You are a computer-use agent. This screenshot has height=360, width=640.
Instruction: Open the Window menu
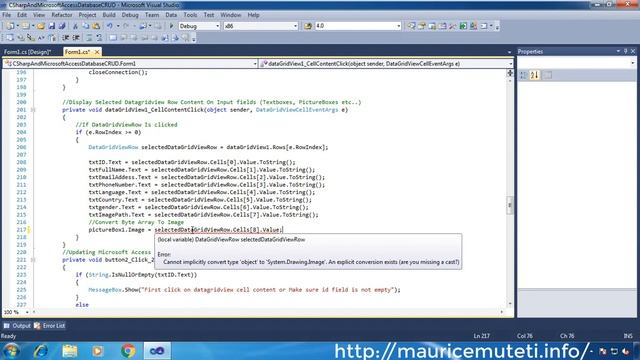pyautogui.click(x=231, y=15)
